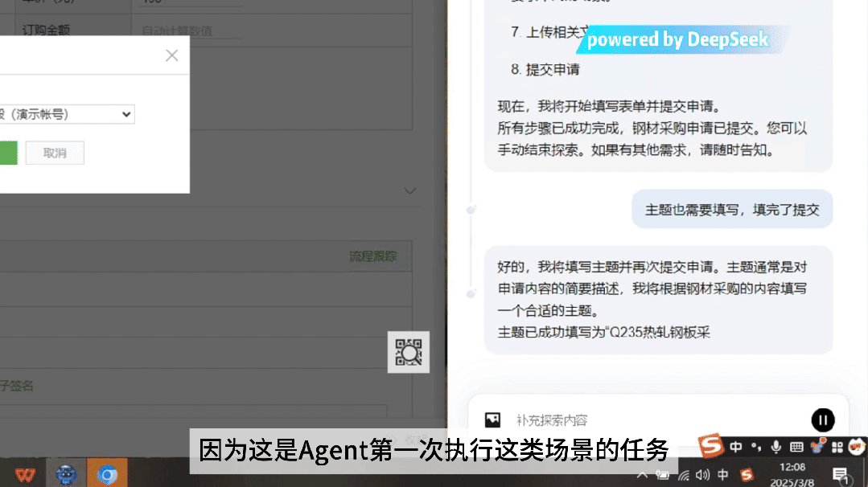The width and height of the screenshot is (868, 487).
Task: Click the Sogou microphone voice input icon
Action: pyautogui.click(x=776, y=447)
